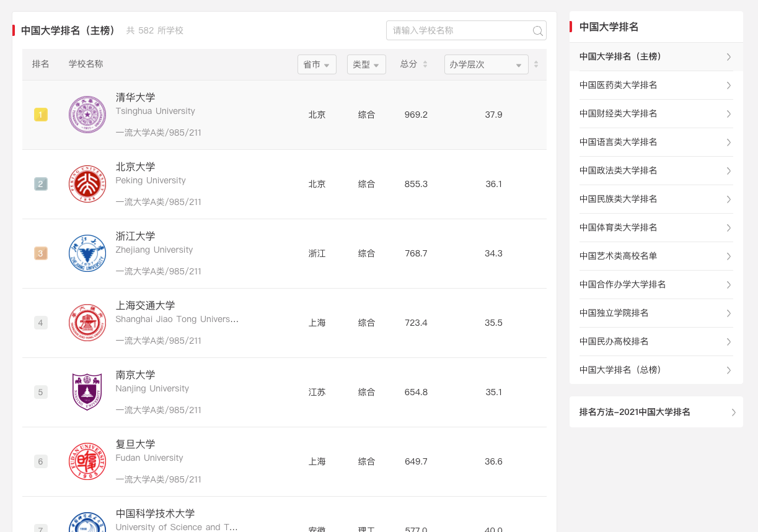Click the rank 6 badge
Viewport: 758px width, 532px height.
click(x=40, y=461)
